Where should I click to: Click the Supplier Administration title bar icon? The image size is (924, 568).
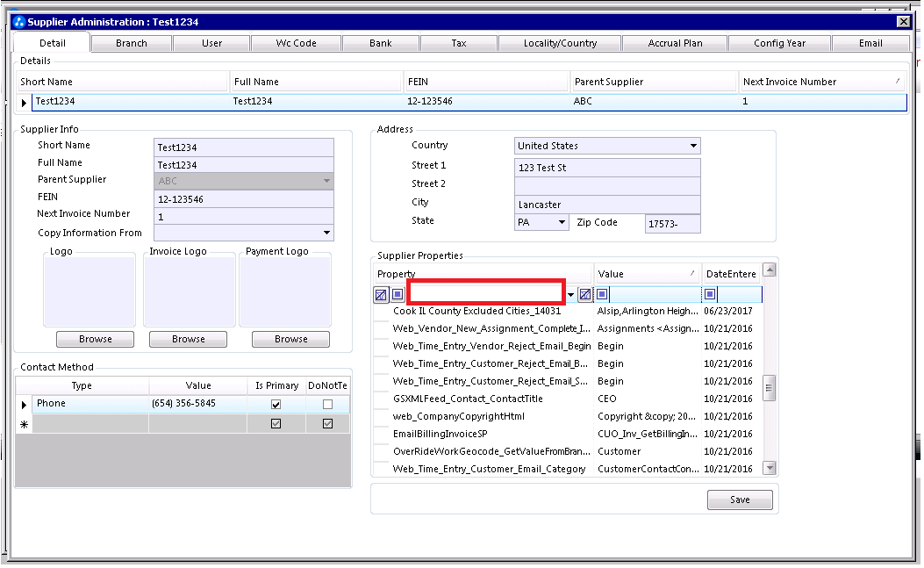pyautogui.click(x=19, y=22)
